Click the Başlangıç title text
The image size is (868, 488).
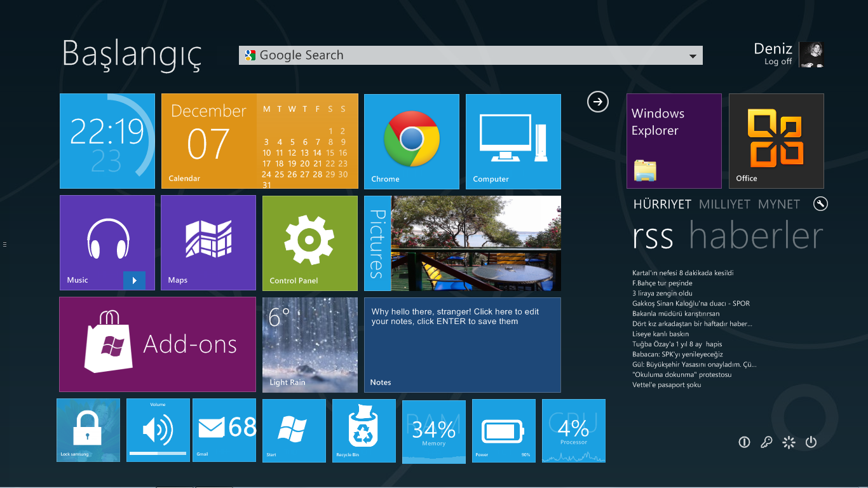[132, 56]
